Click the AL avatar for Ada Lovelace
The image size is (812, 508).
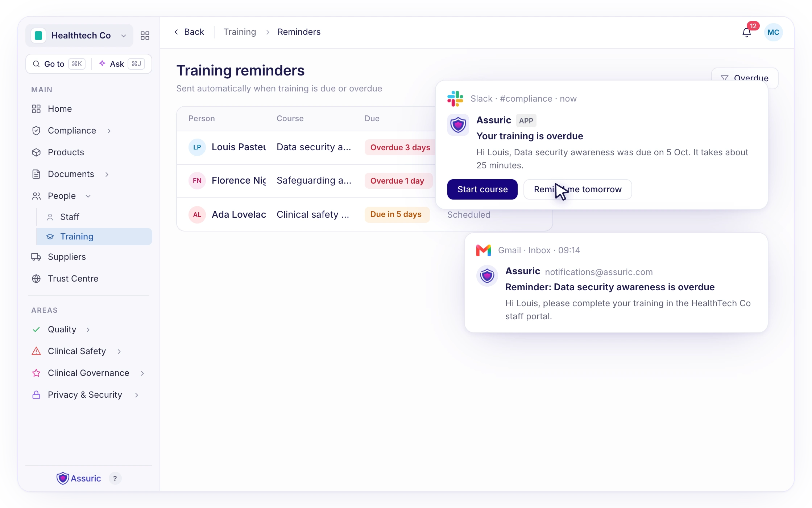[197, 215]
